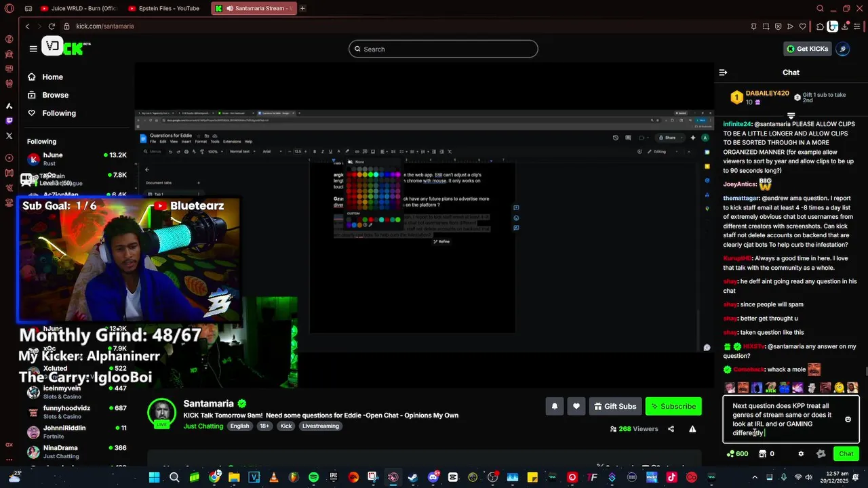Open X in Opera sidebar
Image resolution: width=868 pixels, height=488 pixels.
coord(9,136)
